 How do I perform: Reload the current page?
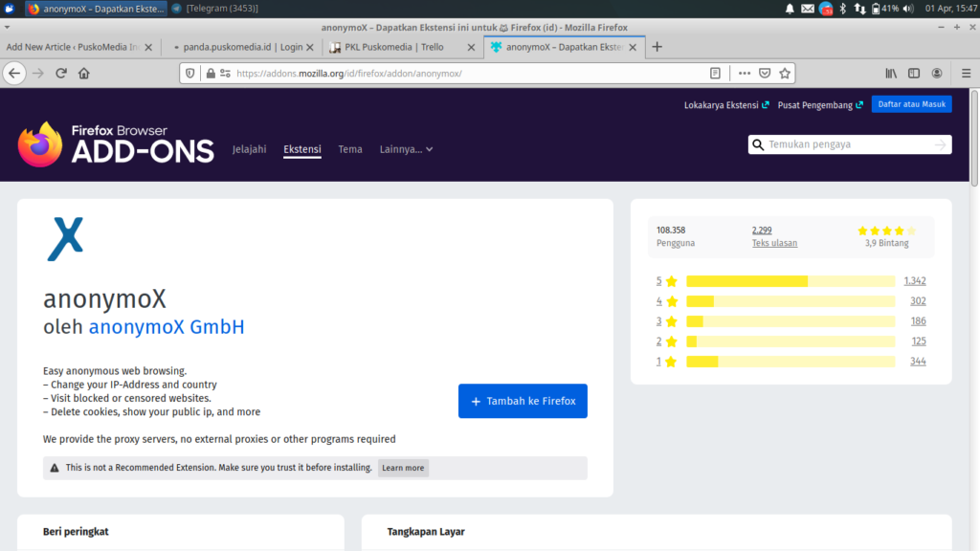[x=61, y=73]
